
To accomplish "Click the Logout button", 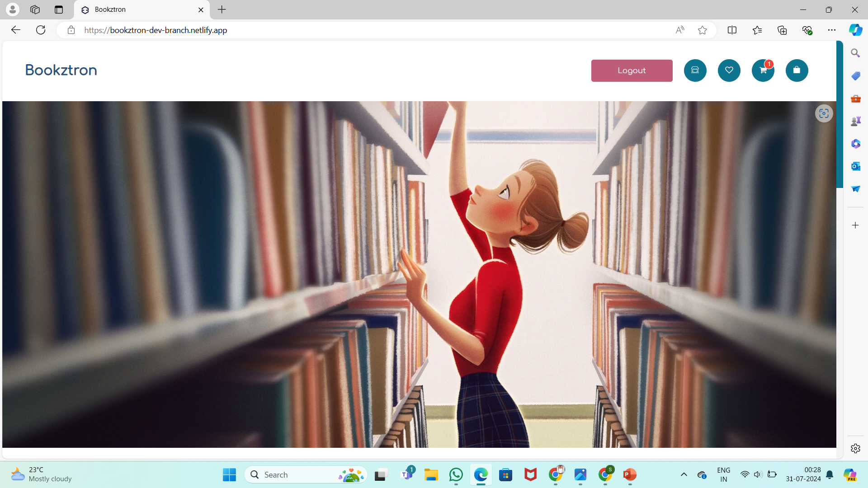I will [x=632, y=70].
